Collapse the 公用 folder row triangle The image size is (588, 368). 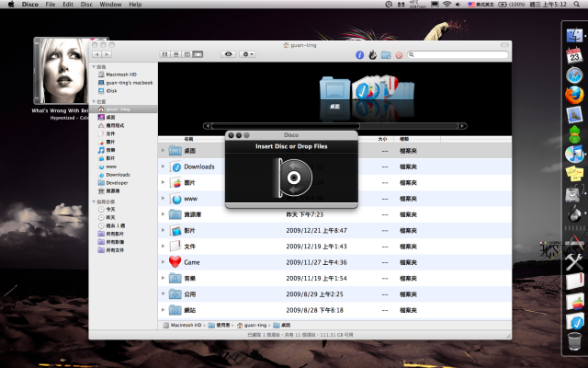tap(164, 294)
